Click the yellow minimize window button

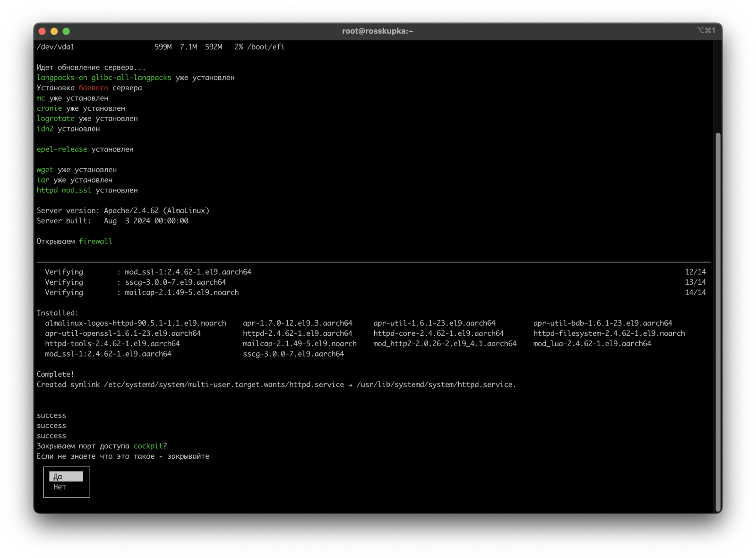pos(54,31)
